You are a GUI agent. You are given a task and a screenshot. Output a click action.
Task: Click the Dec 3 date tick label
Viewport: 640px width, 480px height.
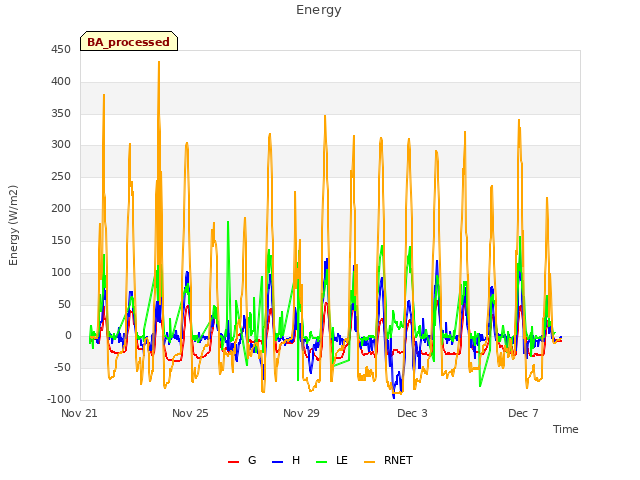point(412,413)
